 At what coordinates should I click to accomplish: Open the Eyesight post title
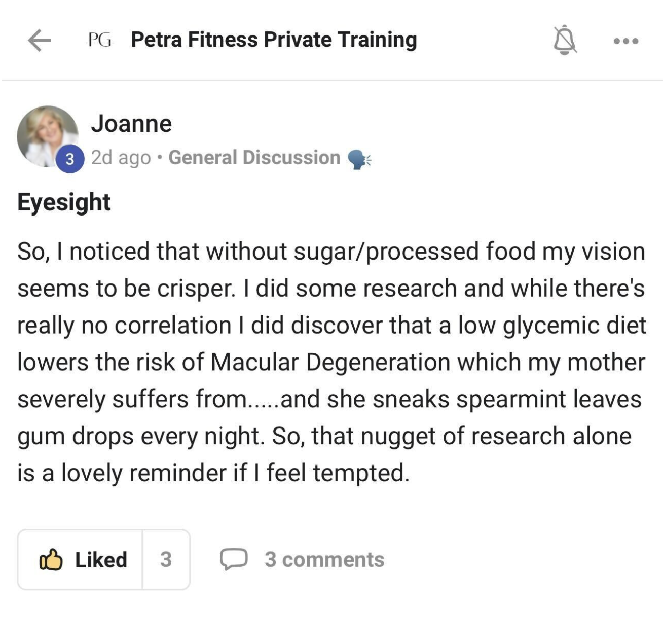point(64,202)
